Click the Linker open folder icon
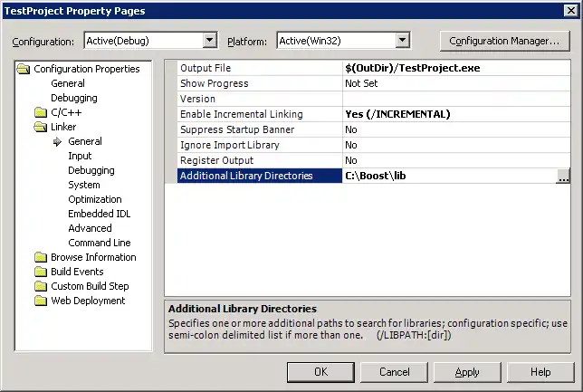 [40, 127]
